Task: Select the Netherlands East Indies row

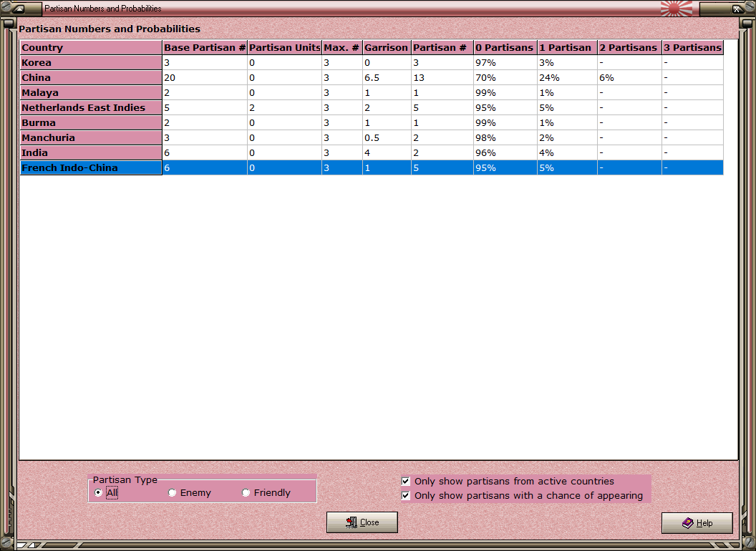Action: [x=372, y=107]
